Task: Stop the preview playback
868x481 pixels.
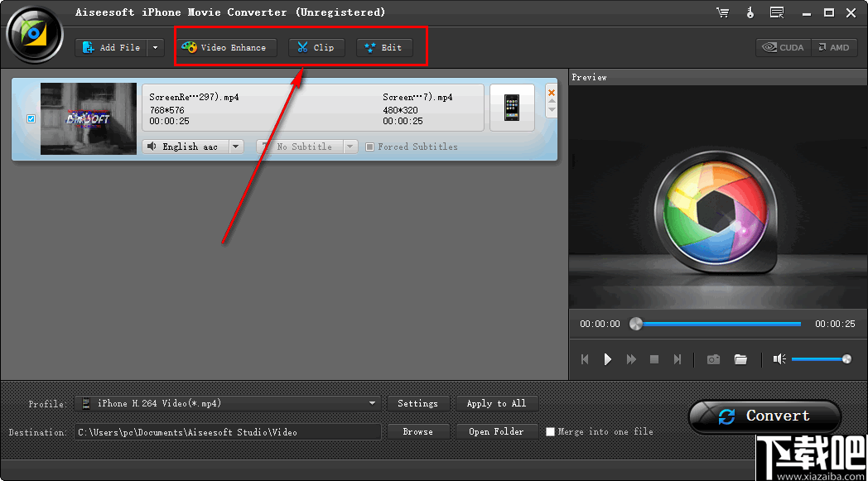Action: (654, 360)
